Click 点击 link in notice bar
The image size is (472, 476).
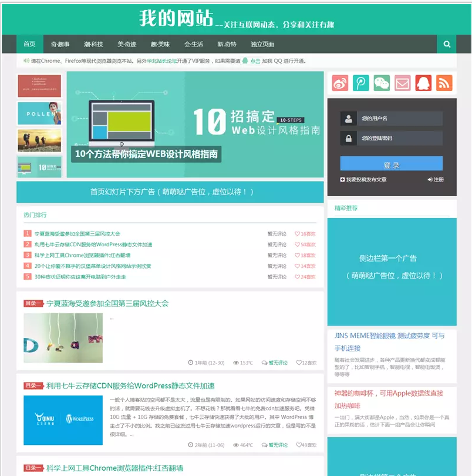[x=255, y=61]
